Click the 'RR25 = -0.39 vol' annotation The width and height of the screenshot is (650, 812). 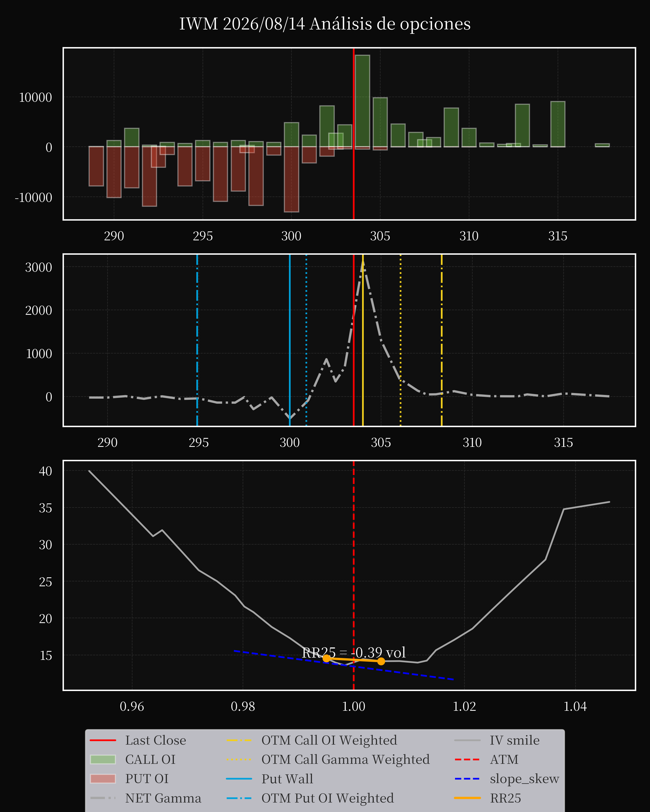(354, 652)
